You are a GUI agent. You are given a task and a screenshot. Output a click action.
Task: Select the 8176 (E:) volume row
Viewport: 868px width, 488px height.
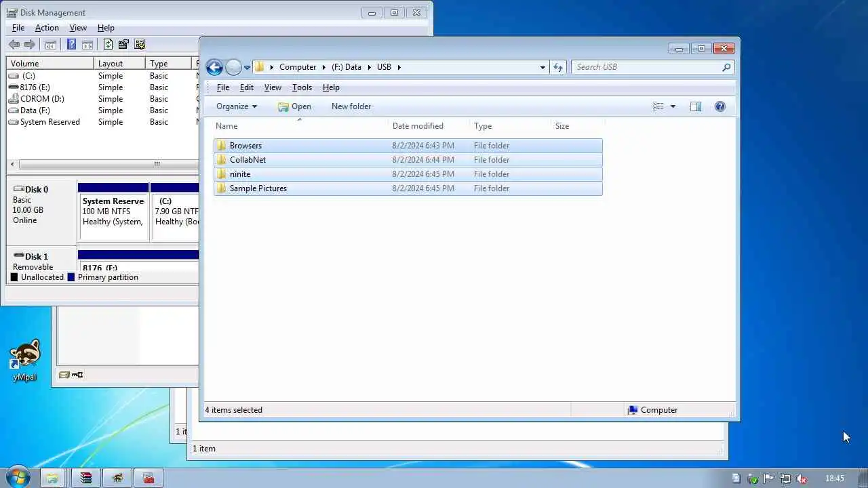click(102, 87)
